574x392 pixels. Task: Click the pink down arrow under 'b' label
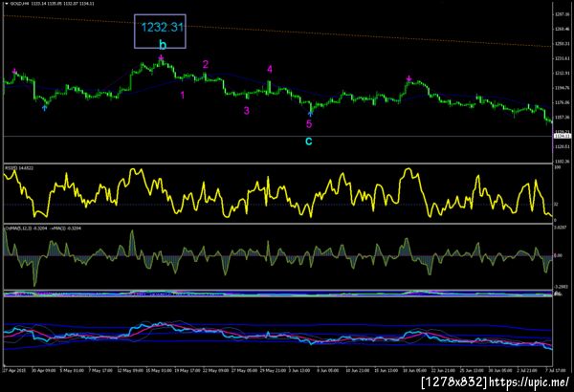[161, 57]
